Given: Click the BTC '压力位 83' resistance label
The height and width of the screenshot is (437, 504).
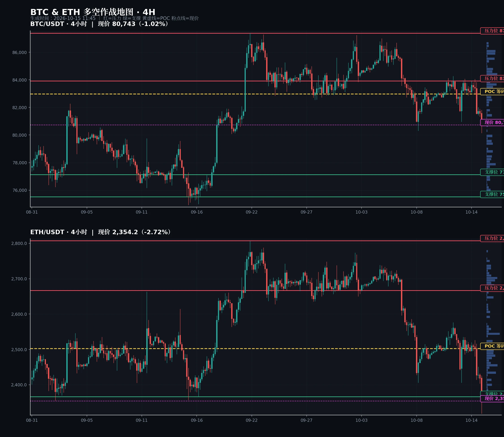Looking at the screenshot, I should [492, 78].
